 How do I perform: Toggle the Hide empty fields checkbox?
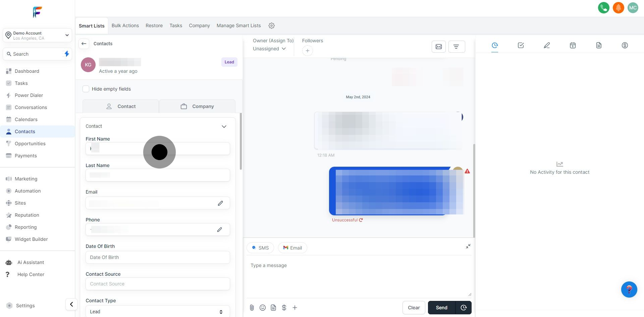coord(86,89)
